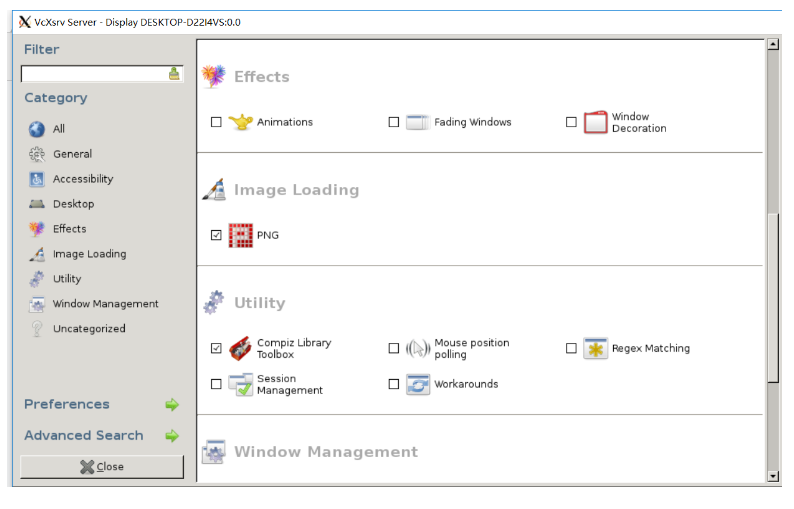Click the General category gear icon
This screenshot has width=794, height=509.
point(36,154)
